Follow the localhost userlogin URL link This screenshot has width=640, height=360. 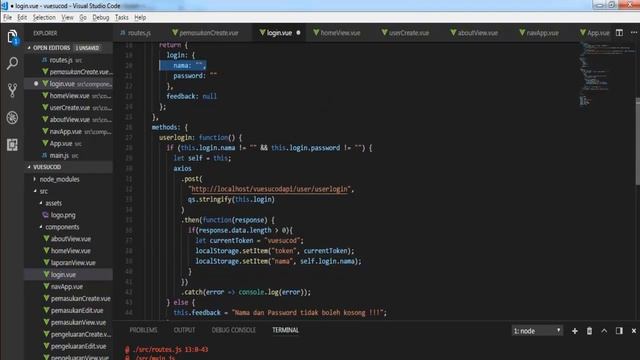coord(269,189)
